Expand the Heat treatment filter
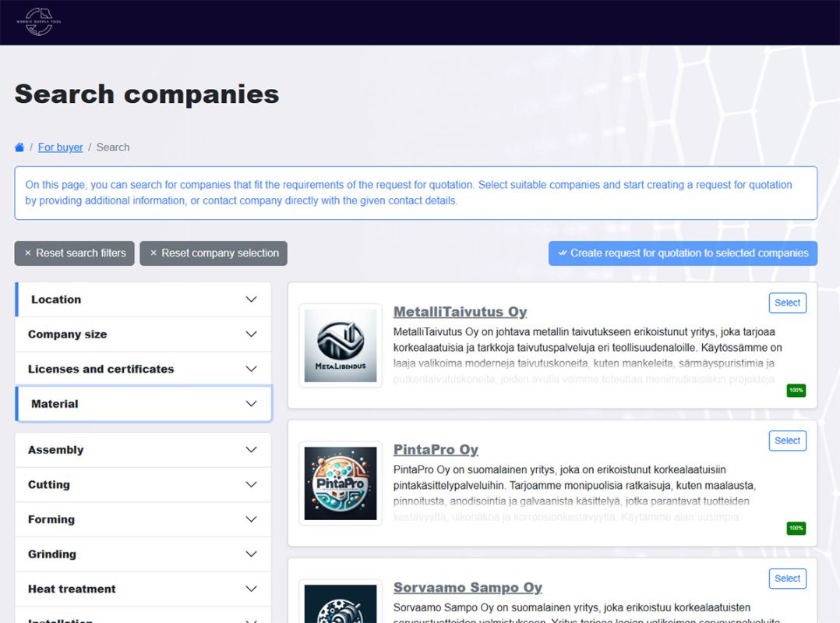This screenshot has height=623, width=840. point(143,589)
